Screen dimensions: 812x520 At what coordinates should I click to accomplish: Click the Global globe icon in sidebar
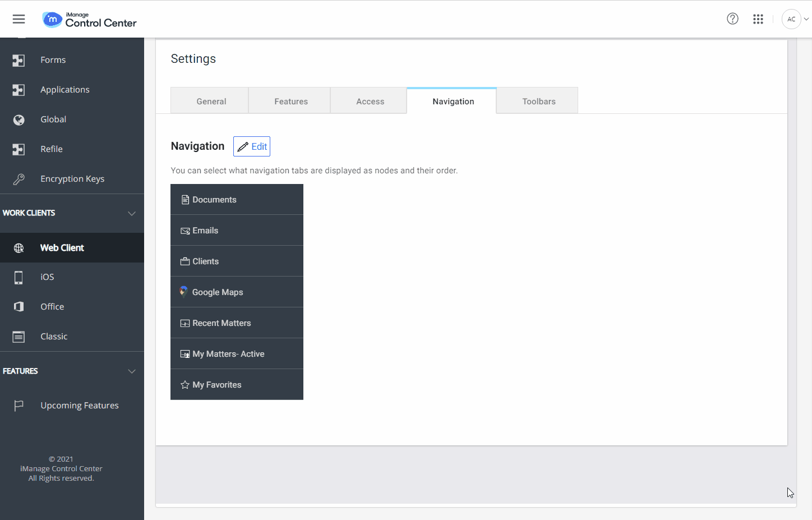[19, 119]
